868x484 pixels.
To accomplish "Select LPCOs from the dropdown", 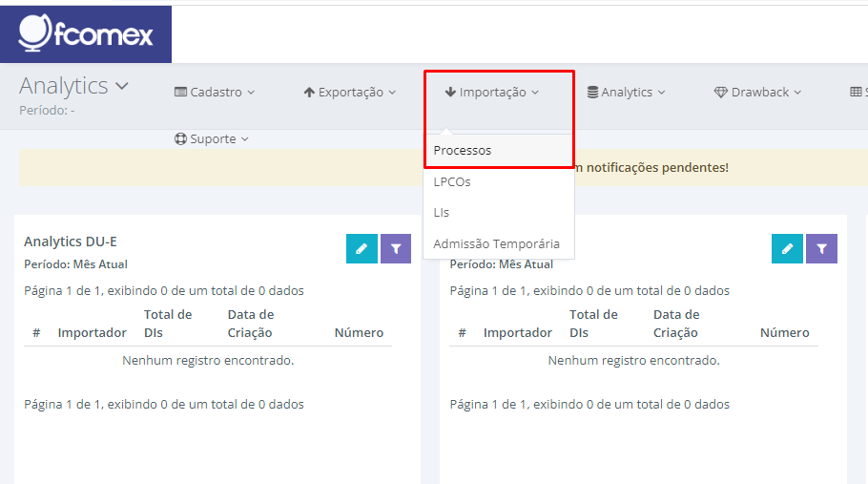I will click(499, 181).
